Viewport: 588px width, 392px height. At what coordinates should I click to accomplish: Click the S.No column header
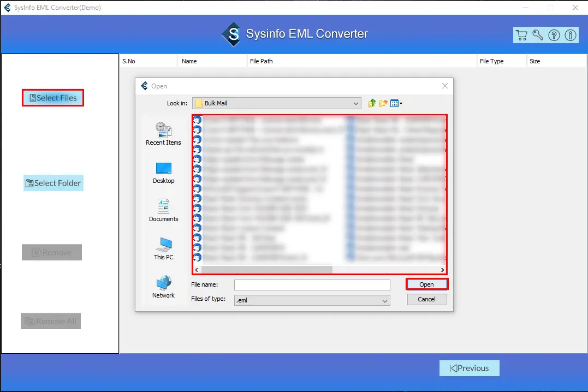click(x=149, y=61)
